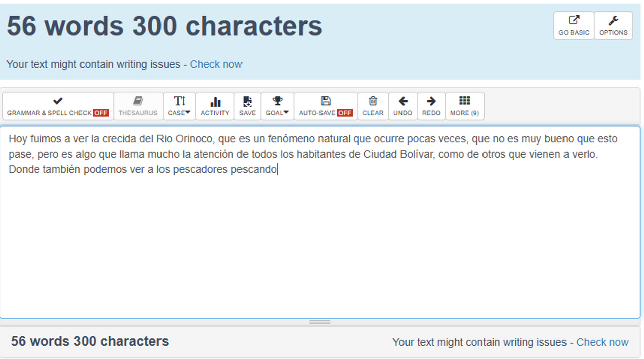Screen dimensions: 644x359
Task: Toggle the Auto-Save setting
Action: pos(326,106)
